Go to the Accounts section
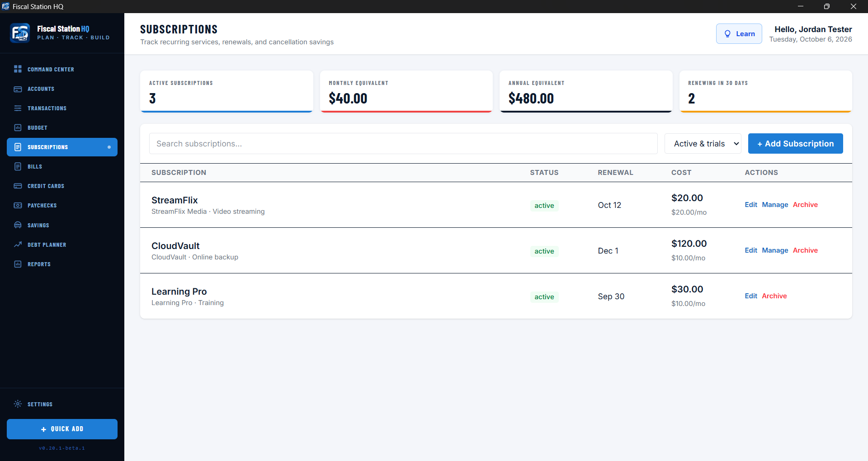This screenshot has height=461, width=868. 41,89
